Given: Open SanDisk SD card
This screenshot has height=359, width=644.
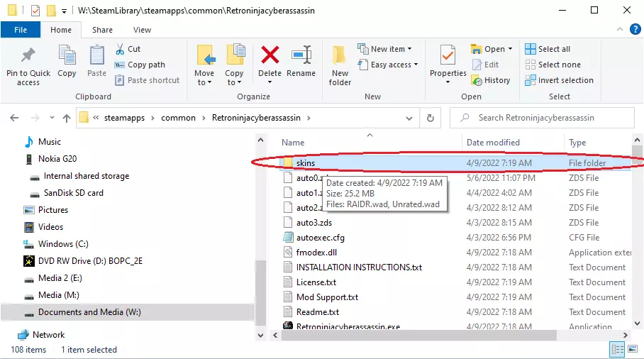Looking at the screenshot, I should 74,193.
